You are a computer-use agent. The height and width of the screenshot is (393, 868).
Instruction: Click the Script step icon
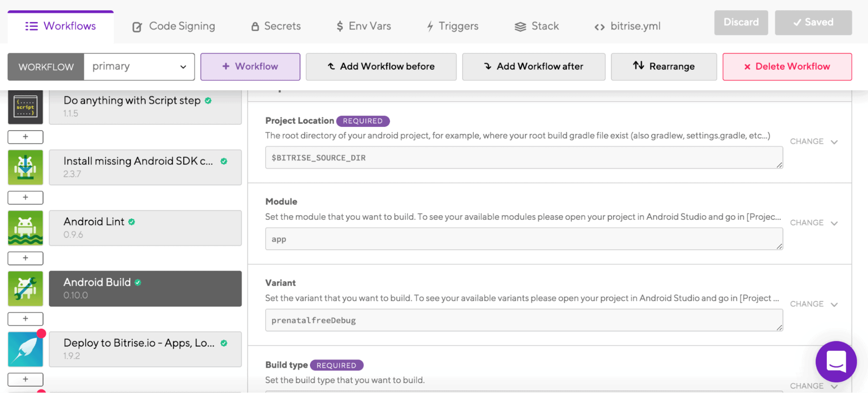[x=25, y=107]
